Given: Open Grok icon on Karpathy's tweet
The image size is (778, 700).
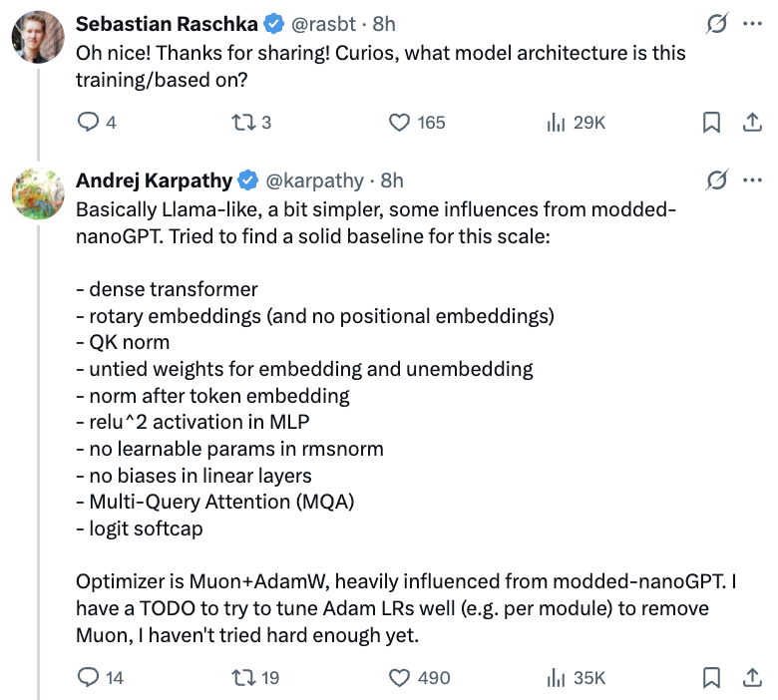Looking at the screenshot, I should click(x=717, y=179).
